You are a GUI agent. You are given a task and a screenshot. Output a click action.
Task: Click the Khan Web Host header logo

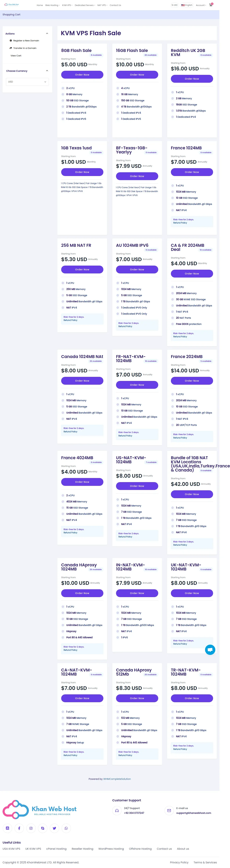tap(11, 5)
